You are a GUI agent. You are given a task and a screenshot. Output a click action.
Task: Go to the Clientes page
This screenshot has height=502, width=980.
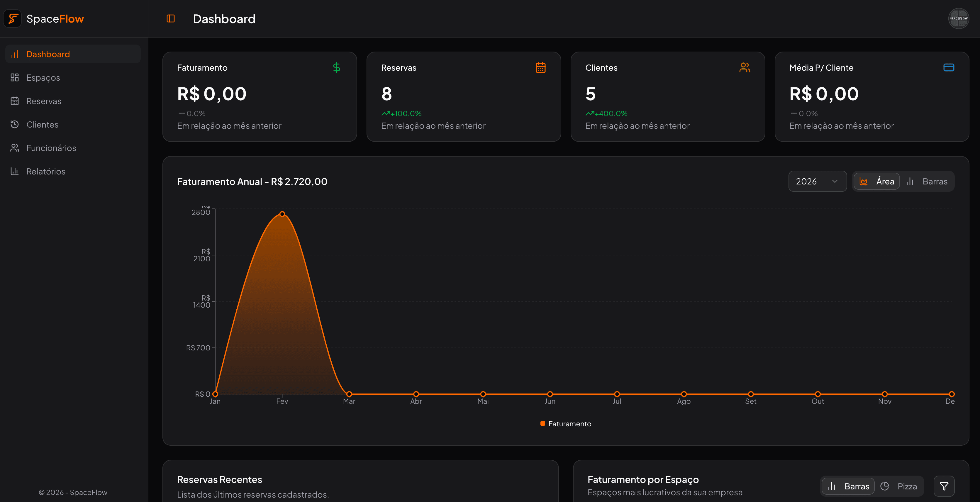click(x=42, y=124)
